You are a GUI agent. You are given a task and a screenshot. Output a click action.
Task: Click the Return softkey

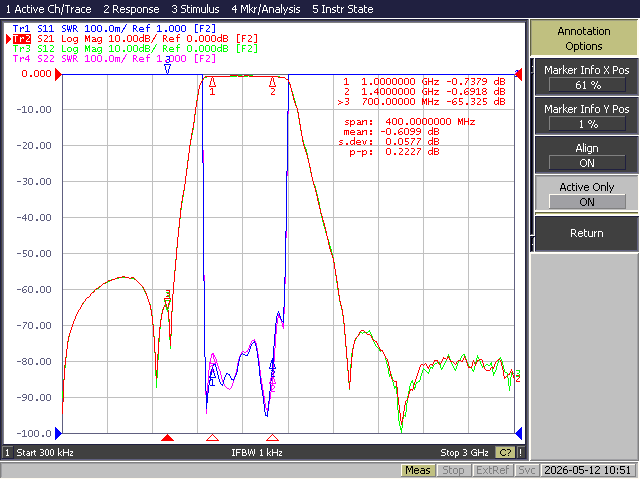587,233
